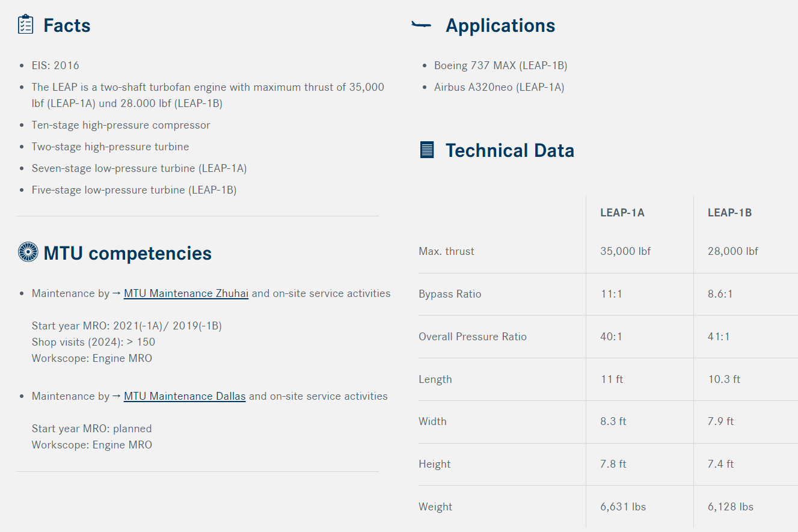Click the MTU competencies heading

127,253
